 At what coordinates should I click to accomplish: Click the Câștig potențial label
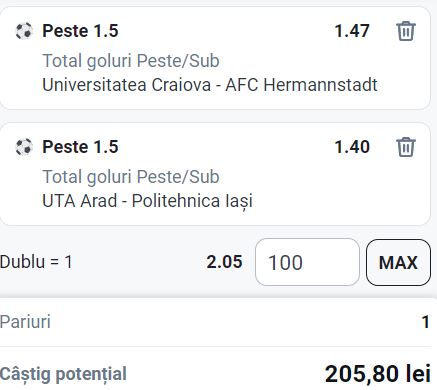tap(63, 374)
